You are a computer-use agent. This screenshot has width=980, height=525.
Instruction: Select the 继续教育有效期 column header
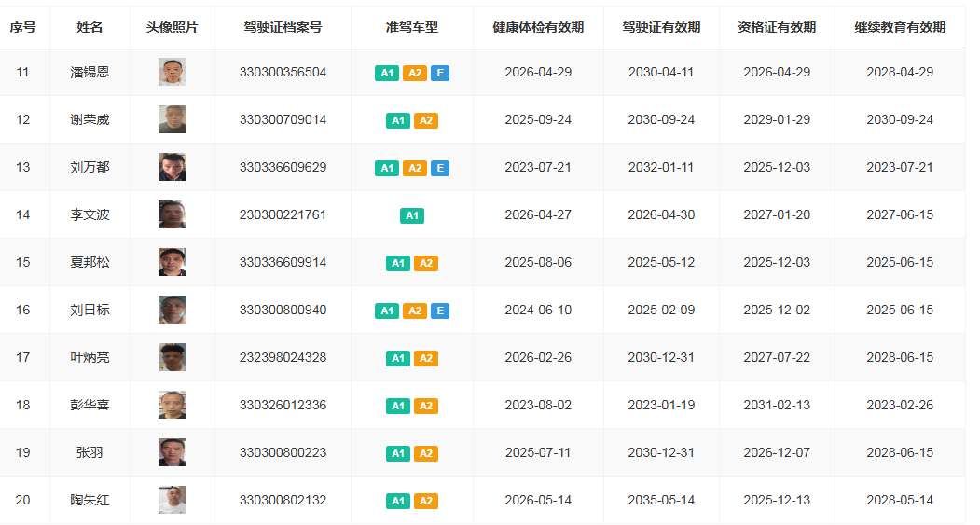(899, 27)
